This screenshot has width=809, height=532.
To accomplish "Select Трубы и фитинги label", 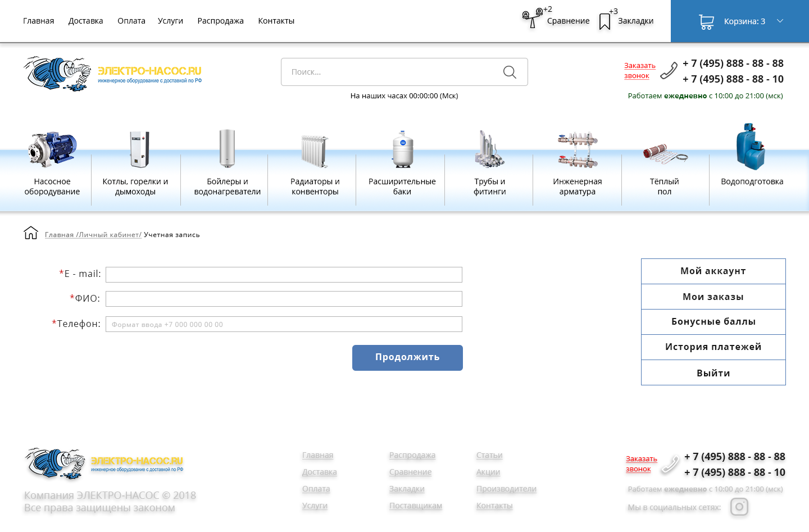I will [x=490, y=187].
